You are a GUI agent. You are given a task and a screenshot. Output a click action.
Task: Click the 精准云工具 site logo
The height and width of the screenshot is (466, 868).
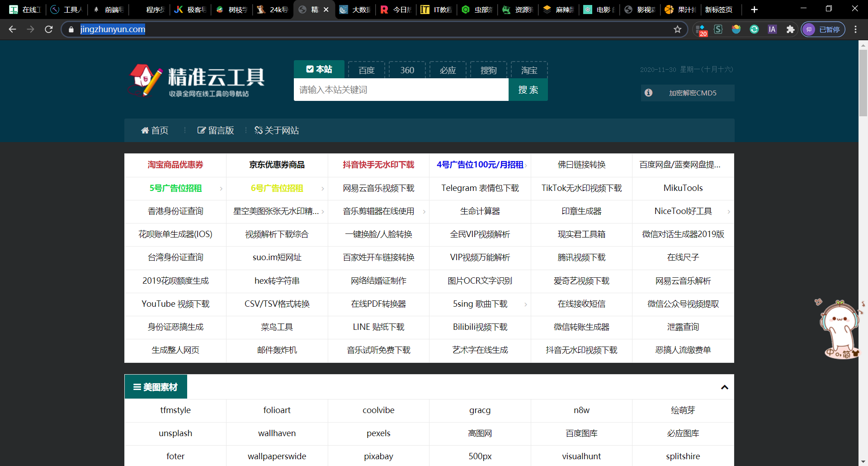click(x=198, y=81)
